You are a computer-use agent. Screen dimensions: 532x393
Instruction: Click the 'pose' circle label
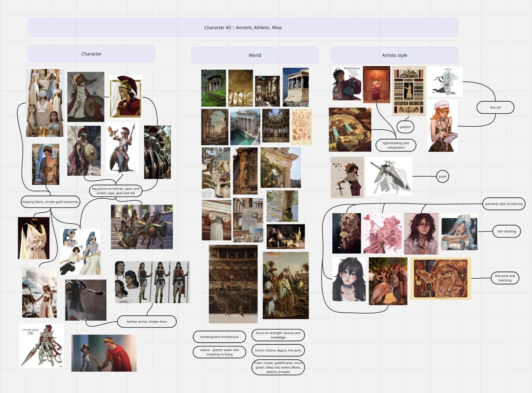click(x=442, y=177)
